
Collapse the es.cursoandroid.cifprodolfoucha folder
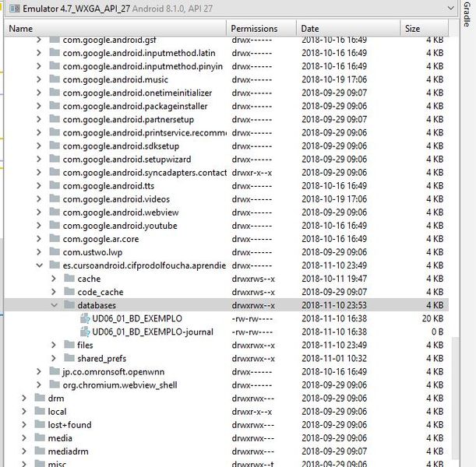[39, 265]
